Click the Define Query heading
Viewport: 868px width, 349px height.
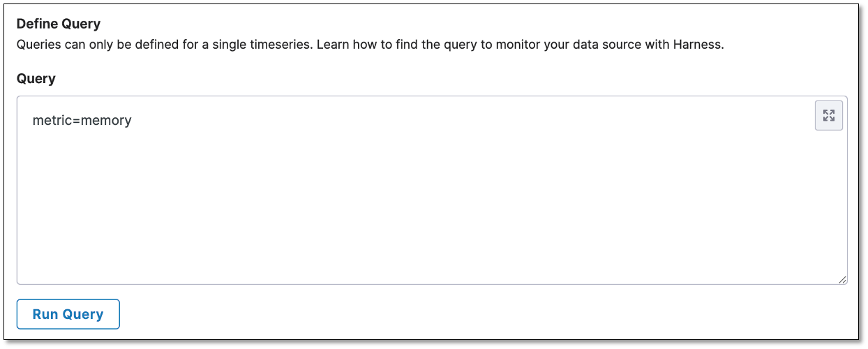click(x=59, y=24)
